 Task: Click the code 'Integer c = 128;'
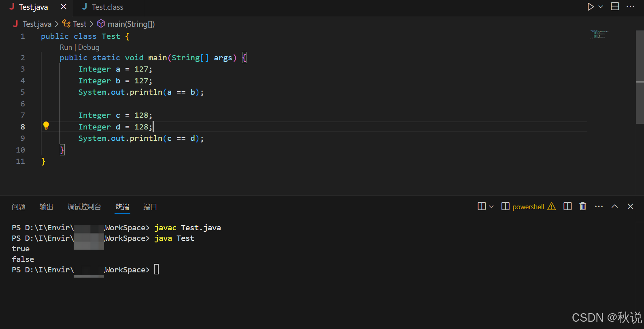click(115, 115)
